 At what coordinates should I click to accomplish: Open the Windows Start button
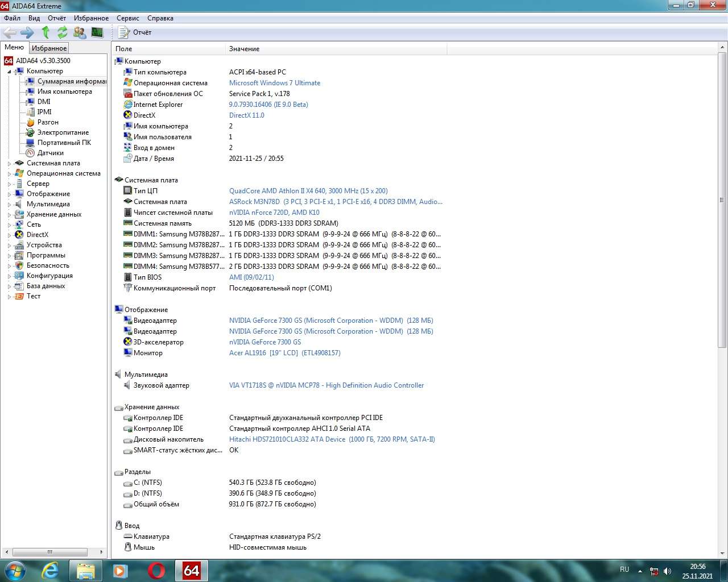tap(15, 570)
